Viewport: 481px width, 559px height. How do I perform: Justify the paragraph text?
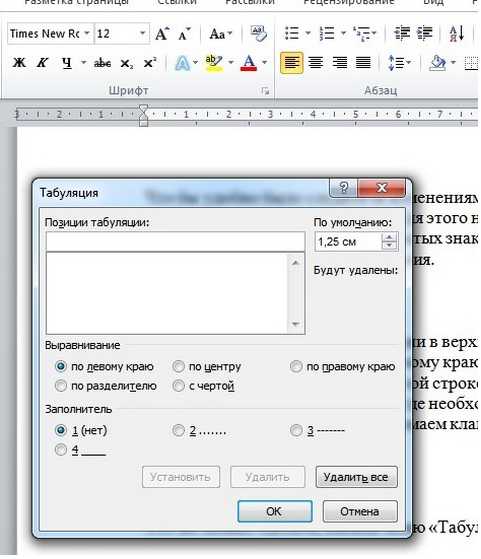363,63
